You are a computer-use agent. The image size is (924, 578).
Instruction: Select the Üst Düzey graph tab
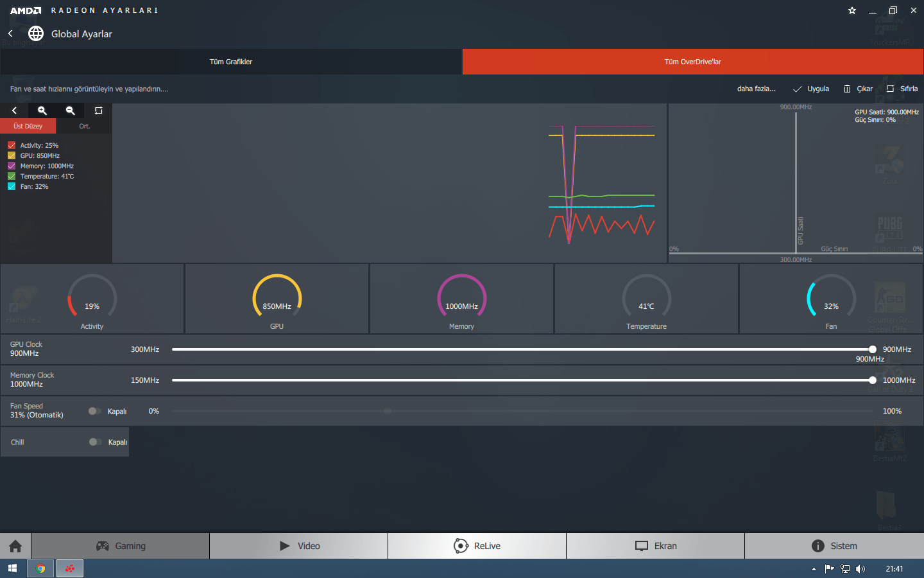coord(28,126)
